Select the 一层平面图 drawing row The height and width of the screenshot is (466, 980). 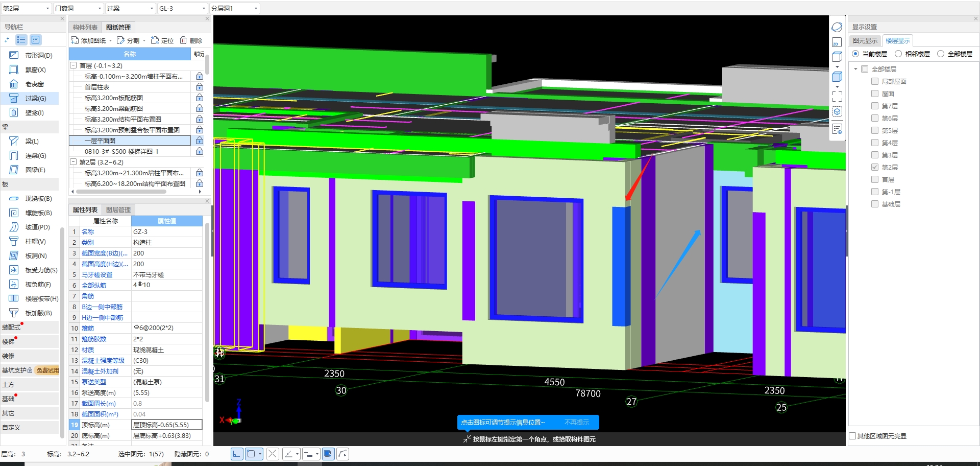[130, 141]
